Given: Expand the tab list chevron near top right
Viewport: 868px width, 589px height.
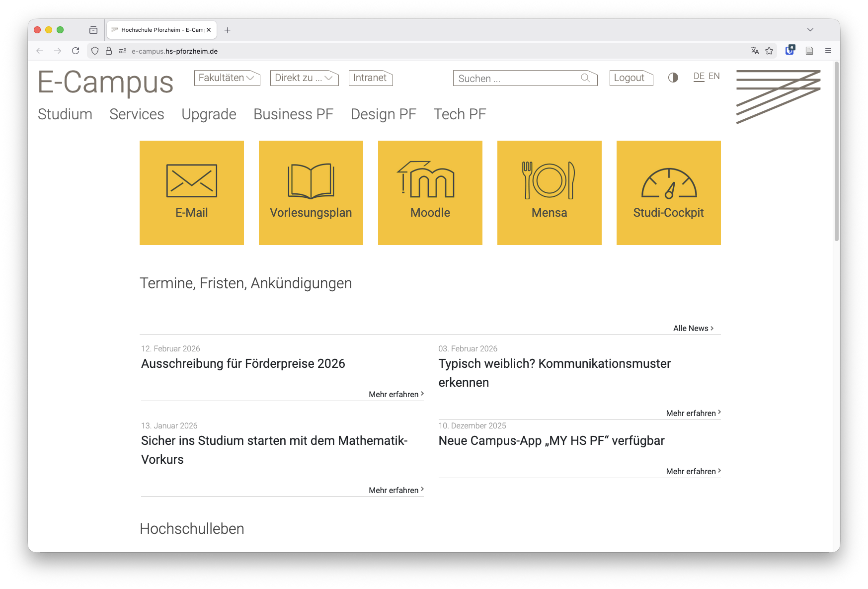Looking at the screenshot, I should click(810, 30).
